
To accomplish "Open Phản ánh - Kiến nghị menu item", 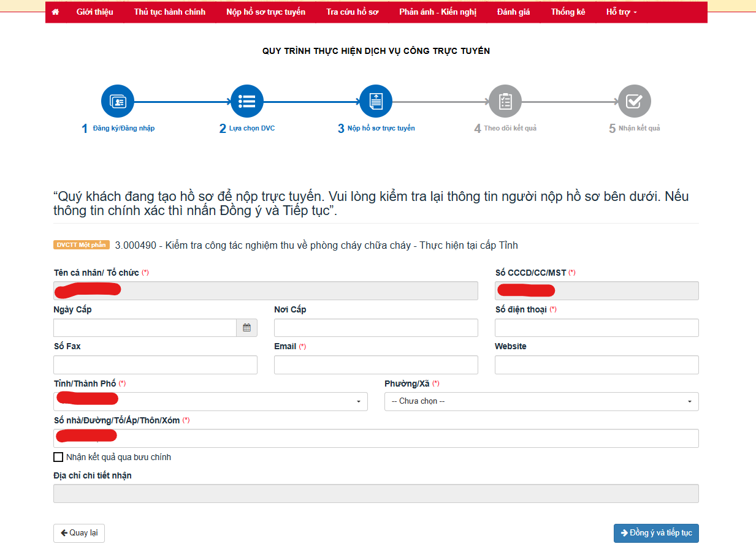I will (x=437, y=12).
